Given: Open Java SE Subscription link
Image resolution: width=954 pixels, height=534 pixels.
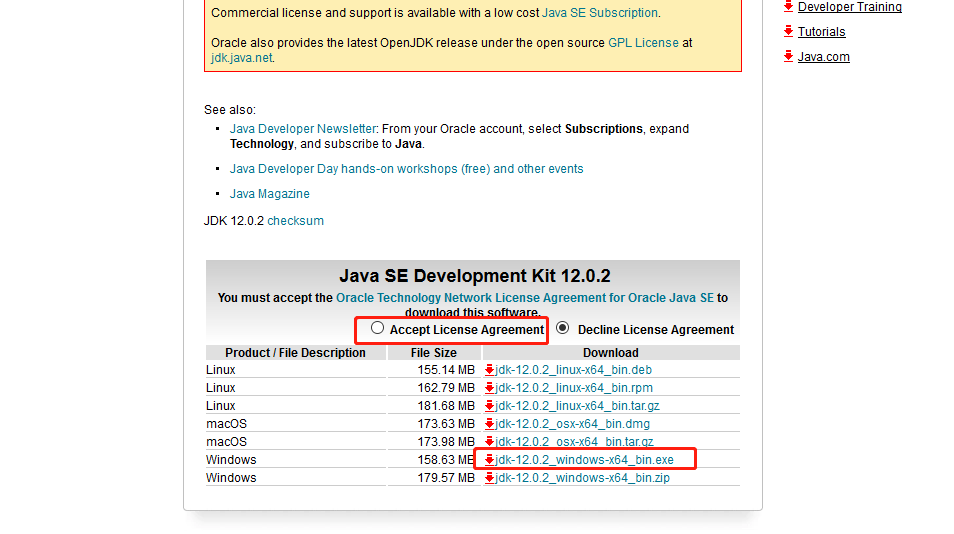Looking at the screenshot, I should click(599, 13).
